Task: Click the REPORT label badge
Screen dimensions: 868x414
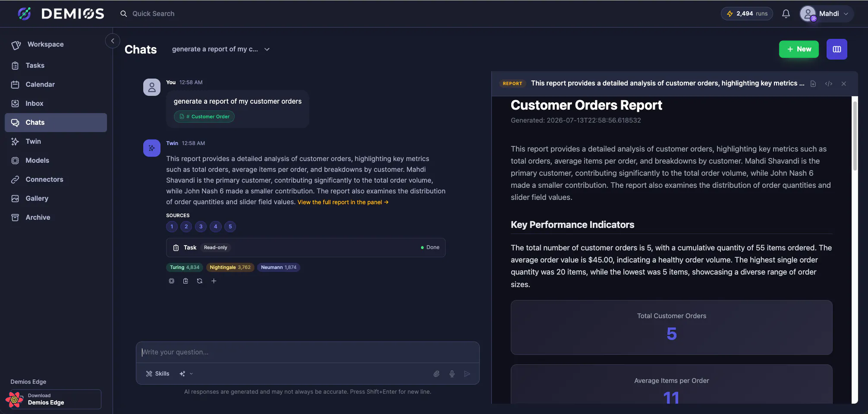Action: [x=513, y=84]
